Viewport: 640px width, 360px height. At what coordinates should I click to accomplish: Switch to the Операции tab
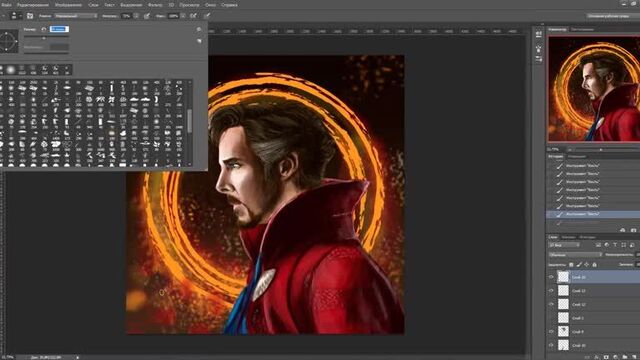[x=577, y=156]
